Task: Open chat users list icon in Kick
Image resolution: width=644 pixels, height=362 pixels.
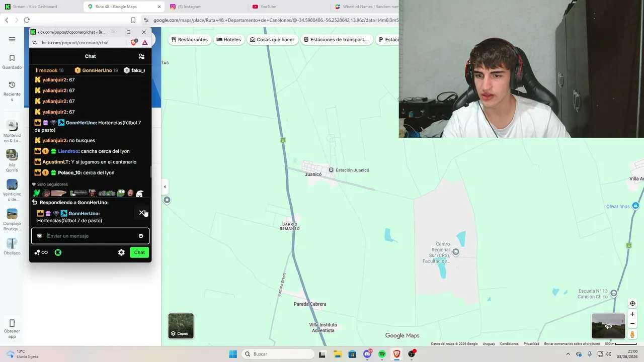Action: [141, 56]
